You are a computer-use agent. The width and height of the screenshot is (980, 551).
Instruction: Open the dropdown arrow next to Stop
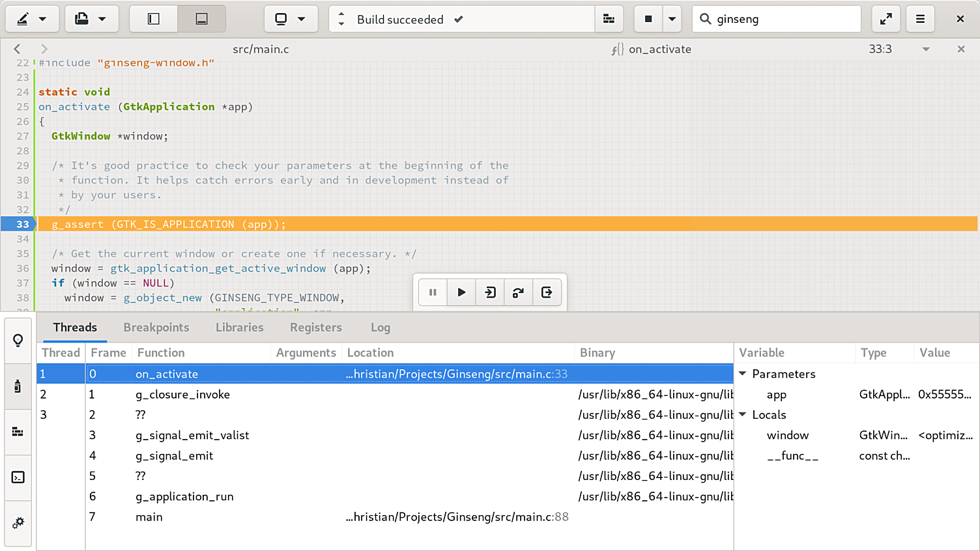(672, 20)
